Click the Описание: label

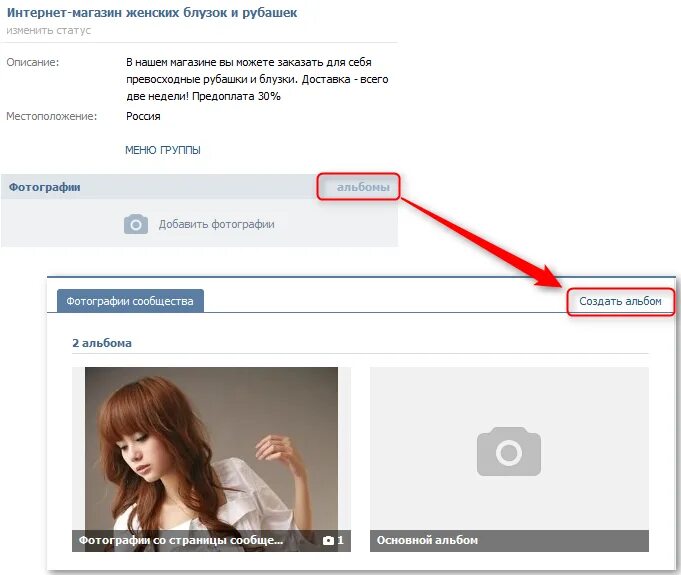tap(33, 62)
